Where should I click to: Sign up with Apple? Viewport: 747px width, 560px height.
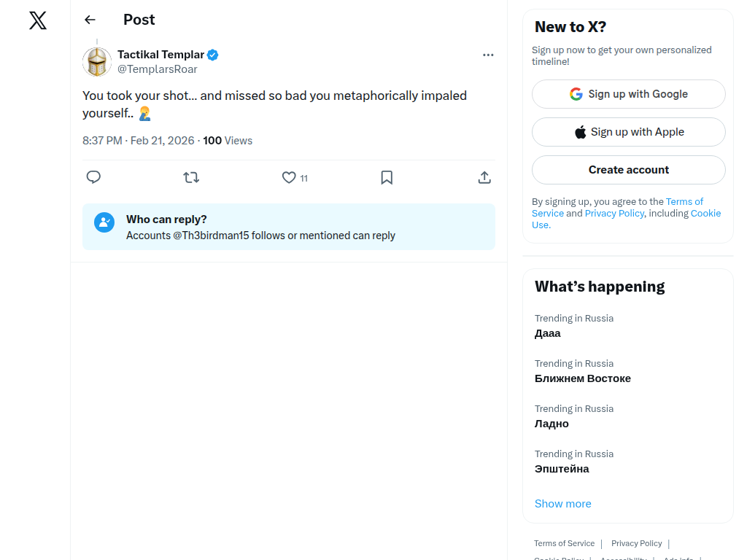click(x=628, y=132)
